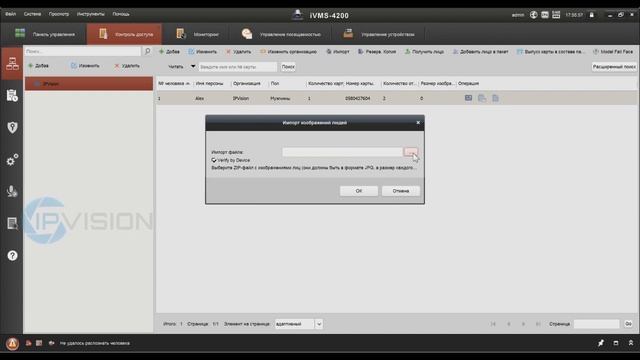Open the Помощь menu
The width and height of the screenshot is (640, 360).
[121, 14]
